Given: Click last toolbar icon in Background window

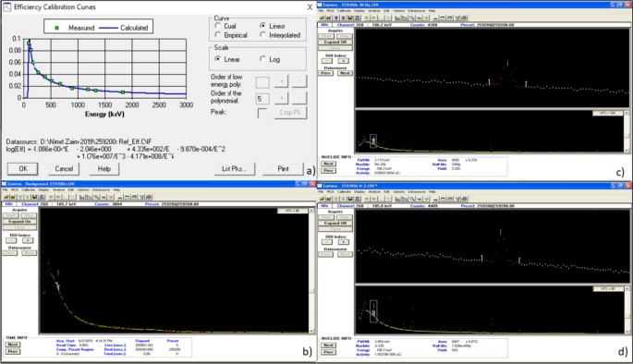Looking at the screenshot, I should tap(148, 197).
